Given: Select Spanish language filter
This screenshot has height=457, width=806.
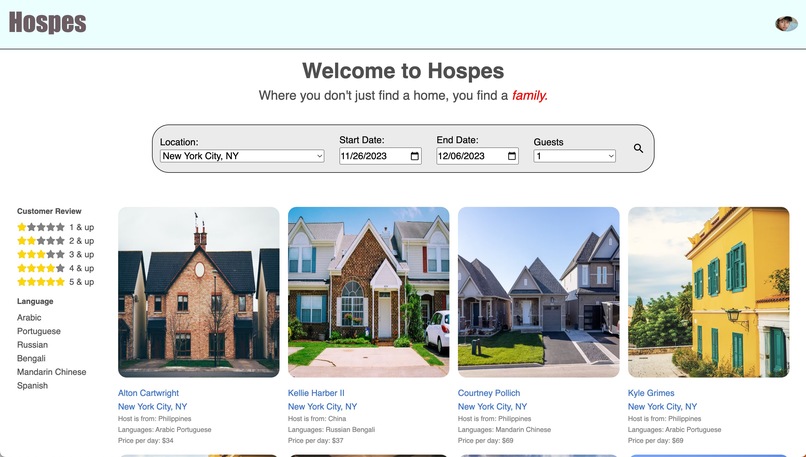Looking at the screenshot, I should click(32, 386).
